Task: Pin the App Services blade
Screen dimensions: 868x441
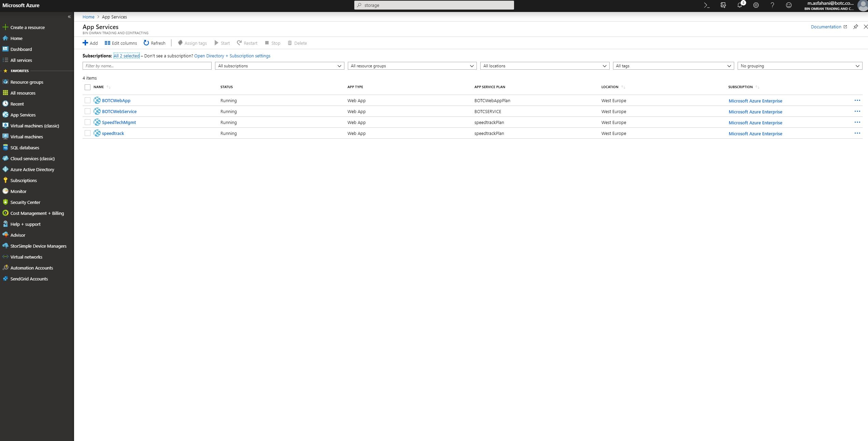Action: point(855,27)
